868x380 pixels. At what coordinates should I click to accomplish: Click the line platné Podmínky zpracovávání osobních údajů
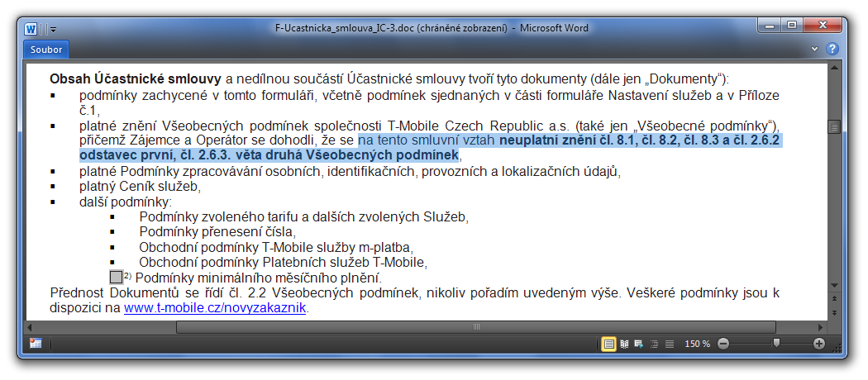[350, 171]
